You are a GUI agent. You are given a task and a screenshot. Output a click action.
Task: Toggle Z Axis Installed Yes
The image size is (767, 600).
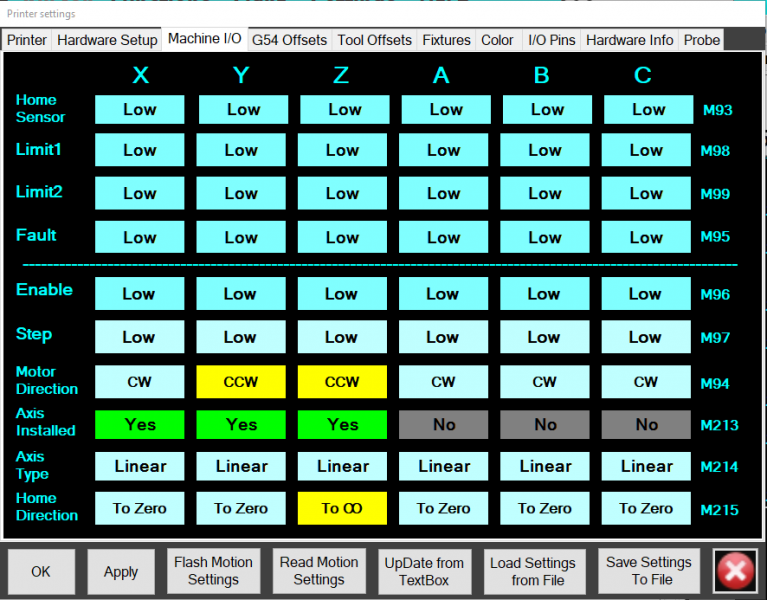point(342,424)
